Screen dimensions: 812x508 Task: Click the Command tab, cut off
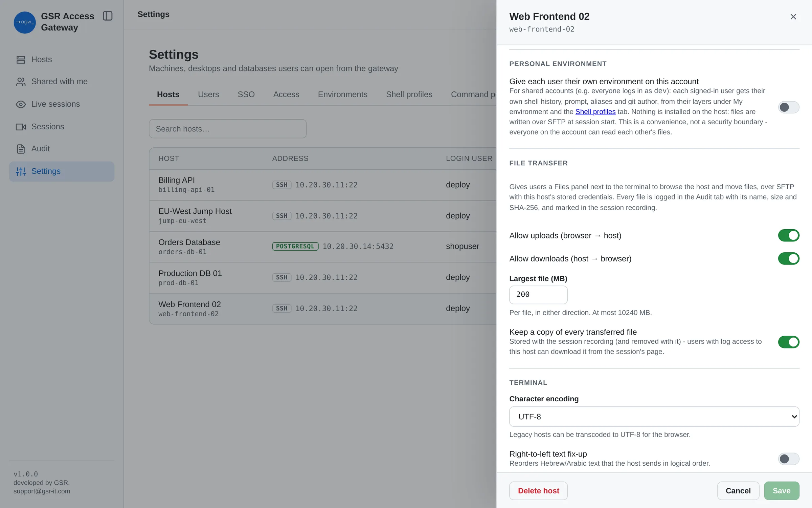pos(473,94)
